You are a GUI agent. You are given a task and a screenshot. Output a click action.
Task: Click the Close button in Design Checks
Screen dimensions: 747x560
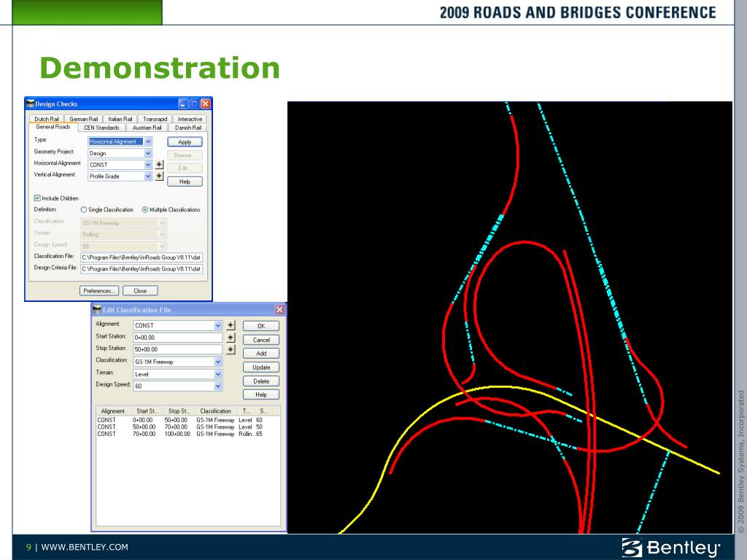click(x=140, y=291)
